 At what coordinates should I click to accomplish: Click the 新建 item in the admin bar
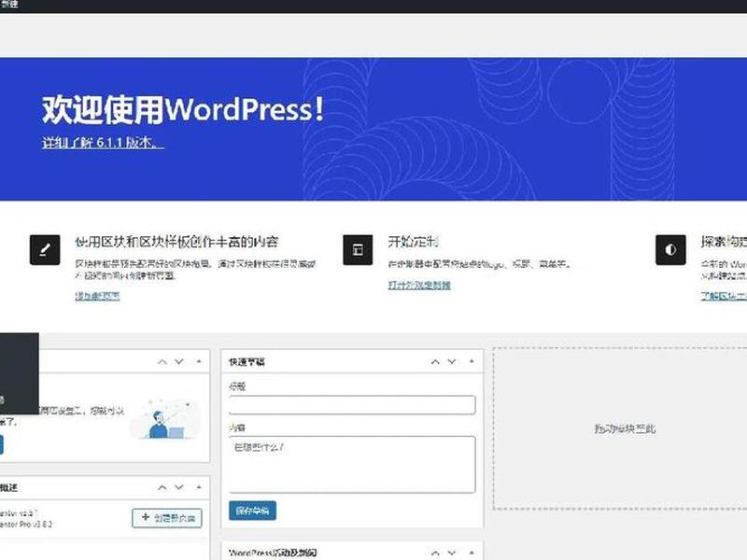tap(9, 5)
